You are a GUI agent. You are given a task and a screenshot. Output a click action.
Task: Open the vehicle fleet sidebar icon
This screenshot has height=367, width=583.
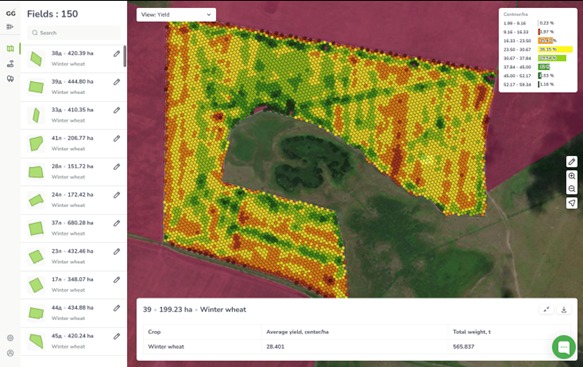[x=10, y=78]
